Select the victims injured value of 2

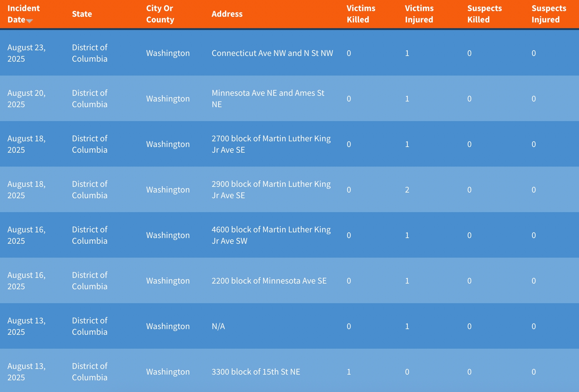[x=407, y=190]
